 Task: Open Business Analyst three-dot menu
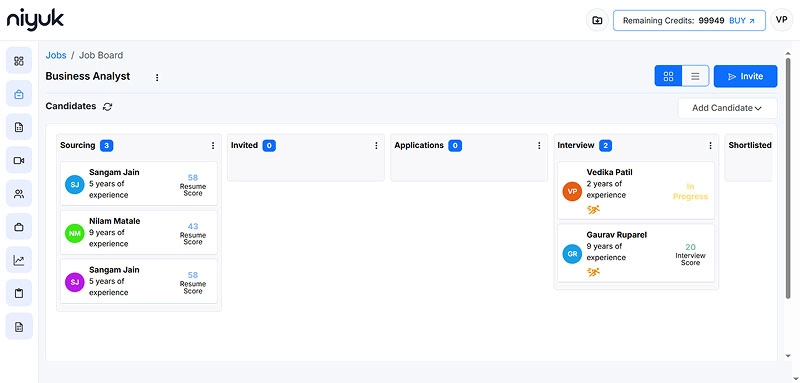pos(157,78)
